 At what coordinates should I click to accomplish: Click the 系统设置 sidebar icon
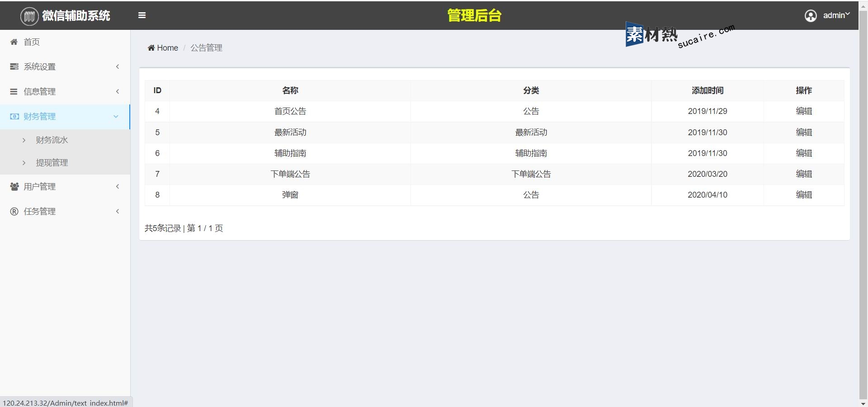click(14, 67)
